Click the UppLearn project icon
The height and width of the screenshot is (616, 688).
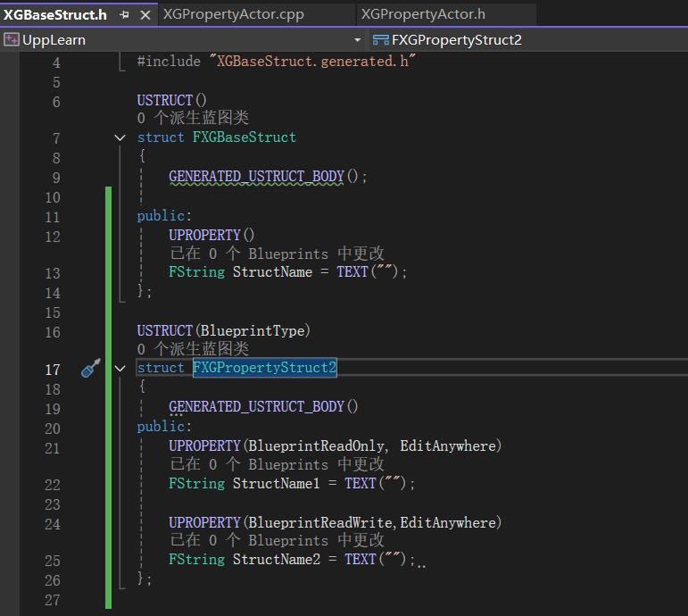(12, 40)
